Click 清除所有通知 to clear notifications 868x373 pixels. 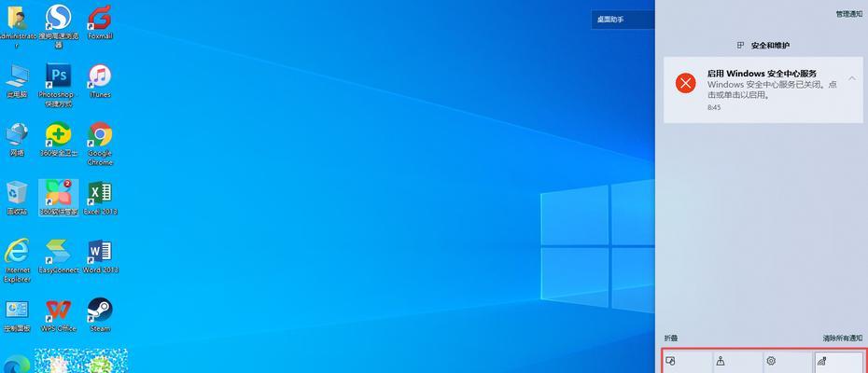pos(842,338)
